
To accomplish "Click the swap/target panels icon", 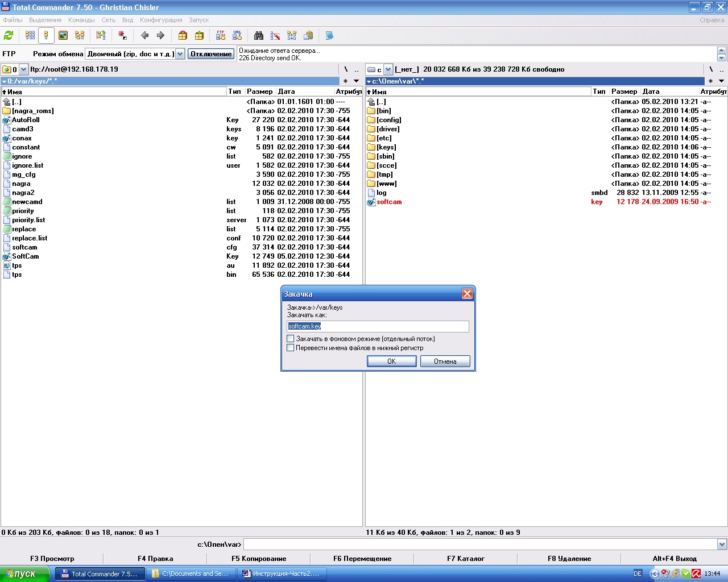I will coord(101,35).
